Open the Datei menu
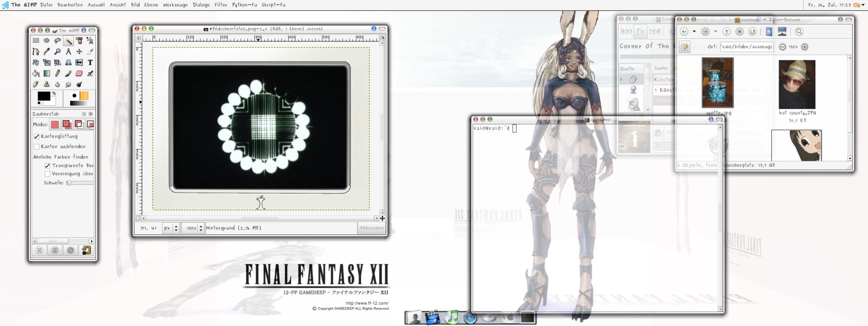 (46, 5)
